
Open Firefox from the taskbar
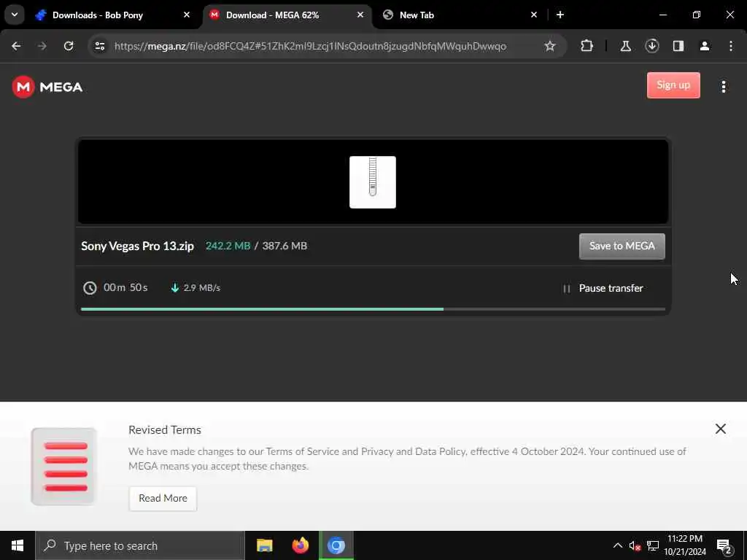point(300,545)
